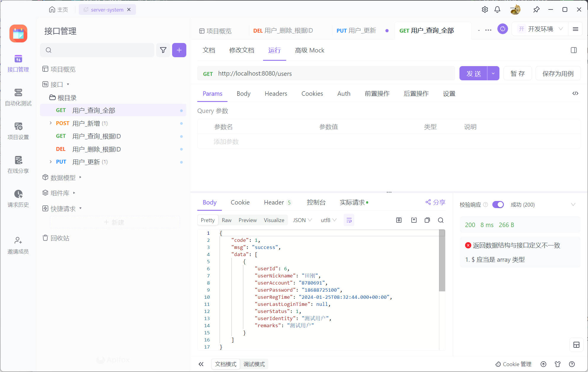Click the 保存为用例 button
The height and width of the screenshot is (372, 588).
point(558,73)
